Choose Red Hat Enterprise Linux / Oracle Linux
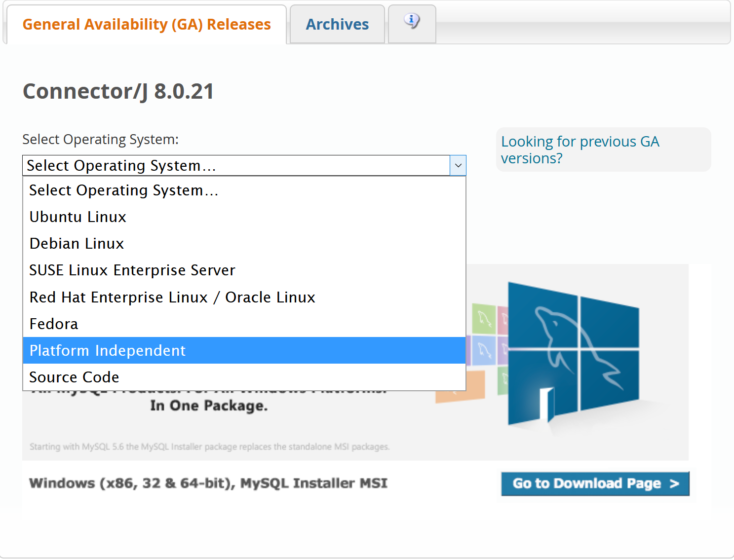This screenshot has width=734, height=560. 244,298
